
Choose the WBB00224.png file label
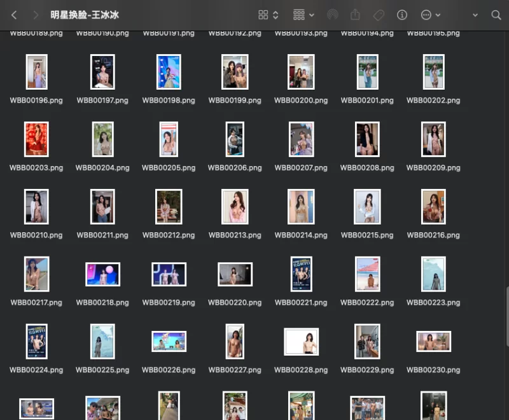click(36, 370)
